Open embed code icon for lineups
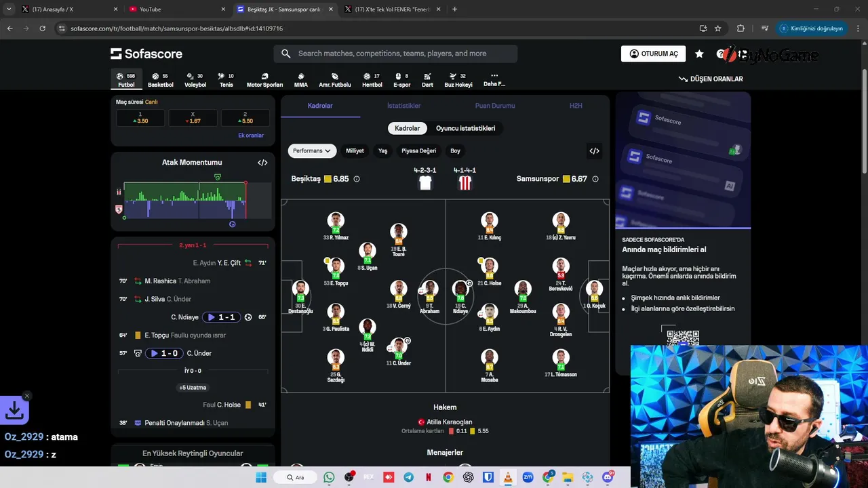This screenshot has height=488, width=868. (x=594, y=150)
